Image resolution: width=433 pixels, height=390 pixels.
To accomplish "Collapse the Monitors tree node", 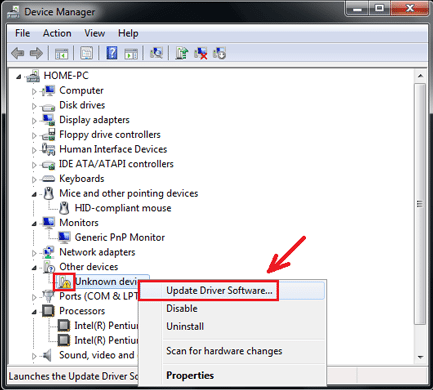I will coord(34,223).
